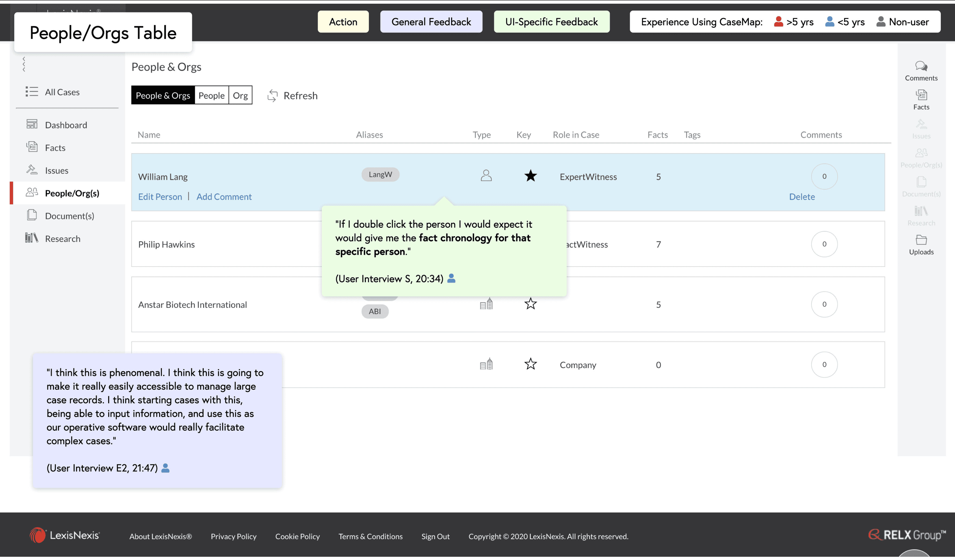Mark Anstar Biotech International as key

pyautogui.click(x=530, y=304)
